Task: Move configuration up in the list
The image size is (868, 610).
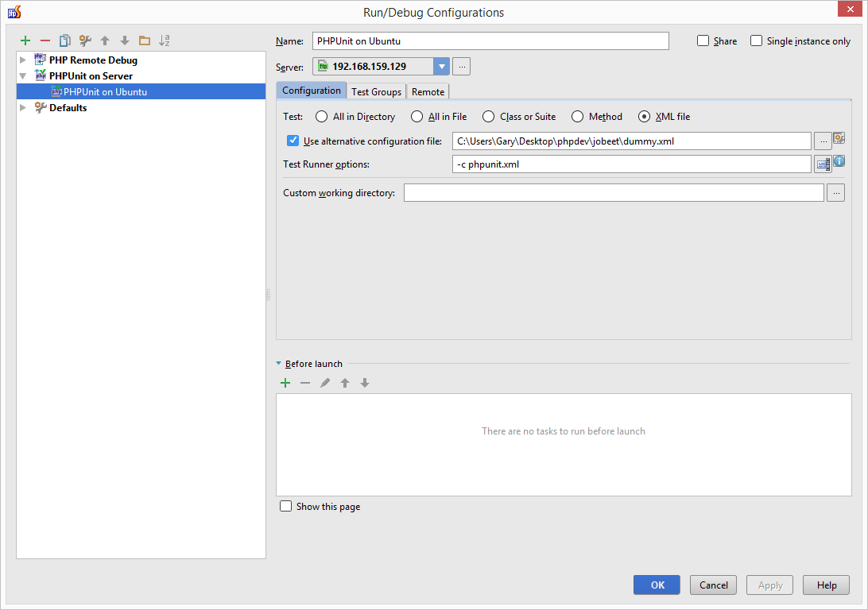Action: [x=105, y=41]
